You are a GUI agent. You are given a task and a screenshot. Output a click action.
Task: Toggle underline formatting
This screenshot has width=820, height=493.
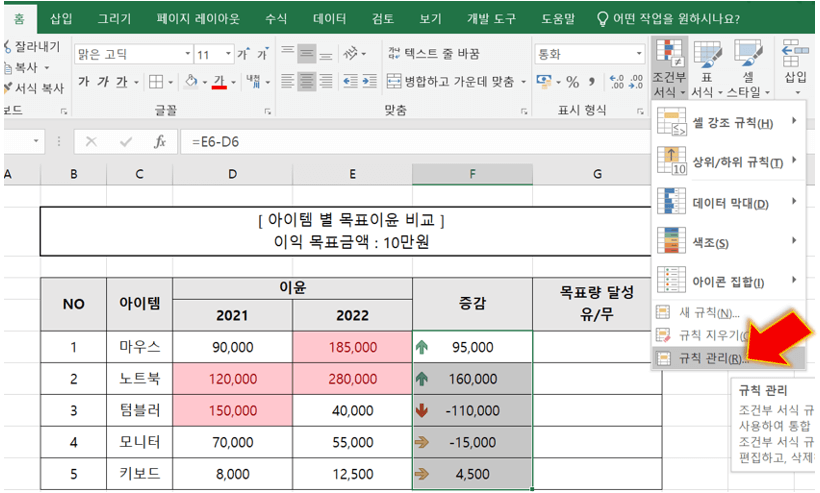point(122,82)
